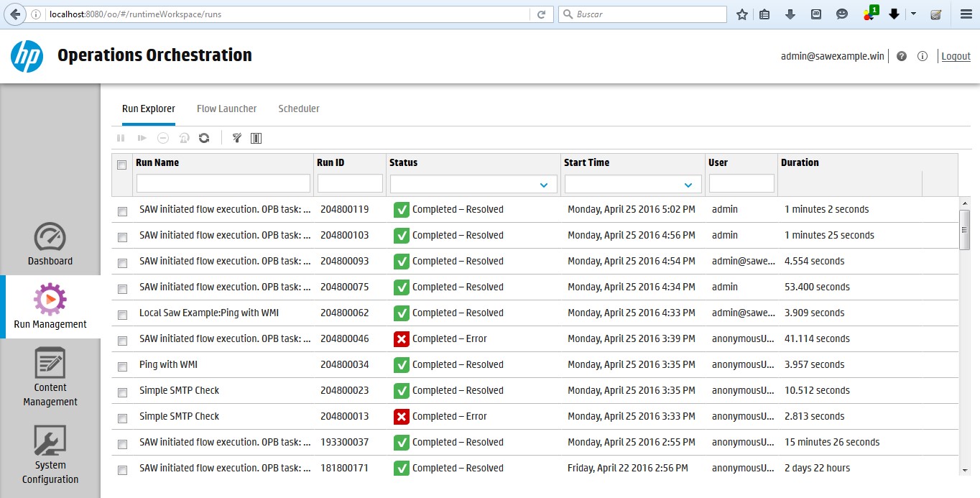
Task: Open Content Management from the sidebar
Action: pos(50,377)
